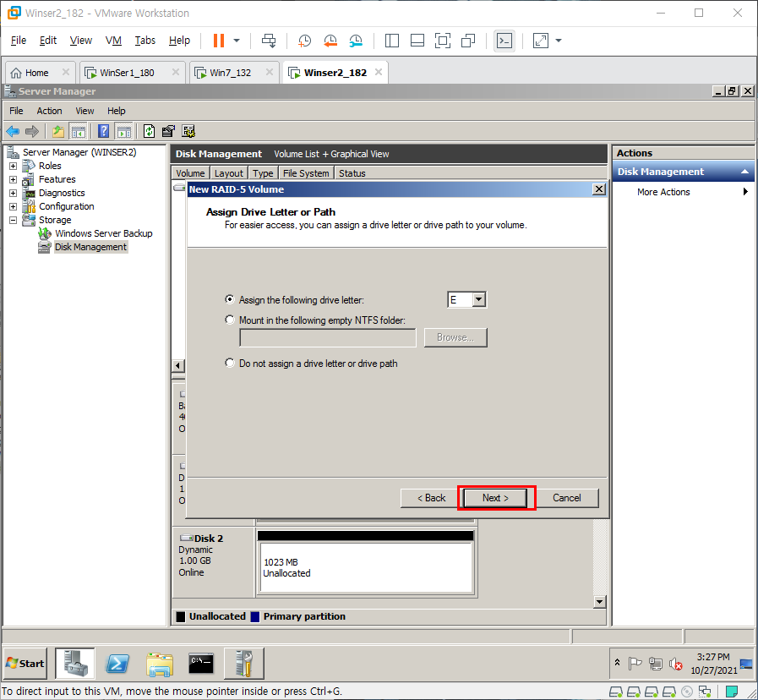The height and width of the screenshot is (700, 758).
Task: Click Cancel in RAID-5 wizard
Action: (x=566, y=498)
